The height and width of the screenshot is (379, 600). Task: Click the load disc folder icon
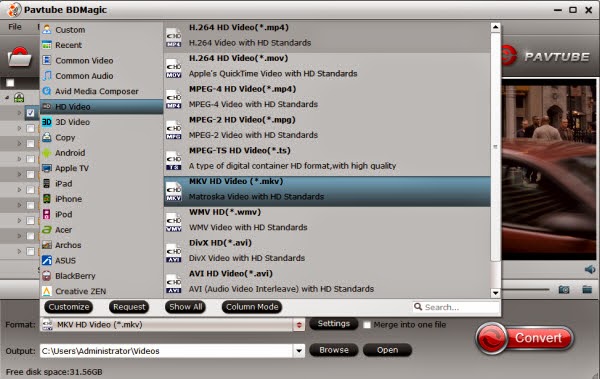click(x=20, y=57)
